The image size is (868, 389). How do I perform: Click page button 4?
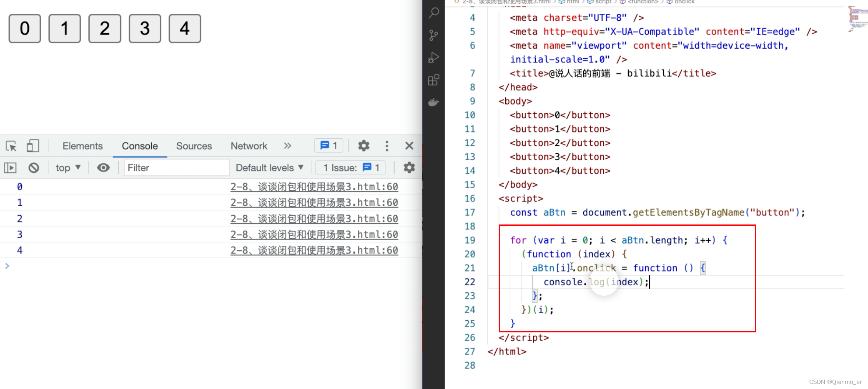click(x=185, y=28)
